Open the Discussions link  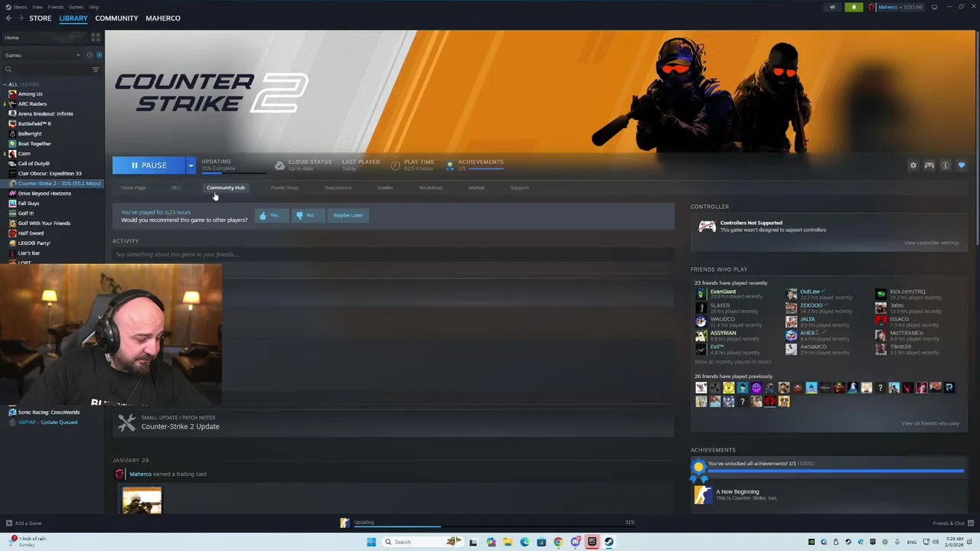(x=338, y=187)
